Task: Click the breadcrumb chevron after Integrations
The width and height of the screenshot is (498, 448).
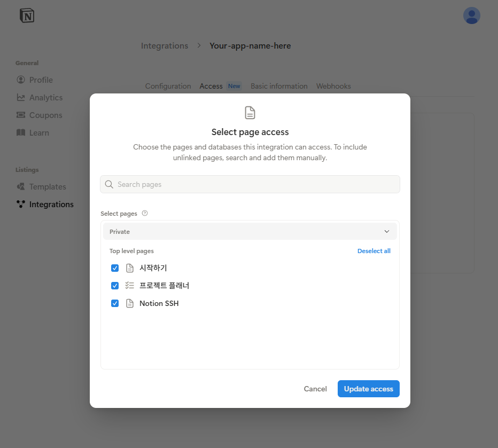Action: click(x=199, y=45)
